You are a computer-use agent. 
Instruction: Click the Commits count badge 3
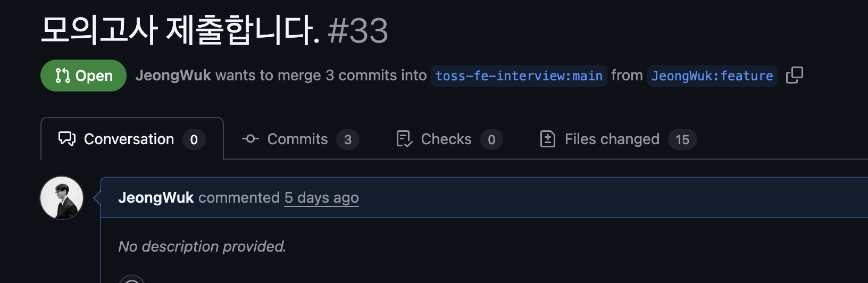[x=348, y=139]
